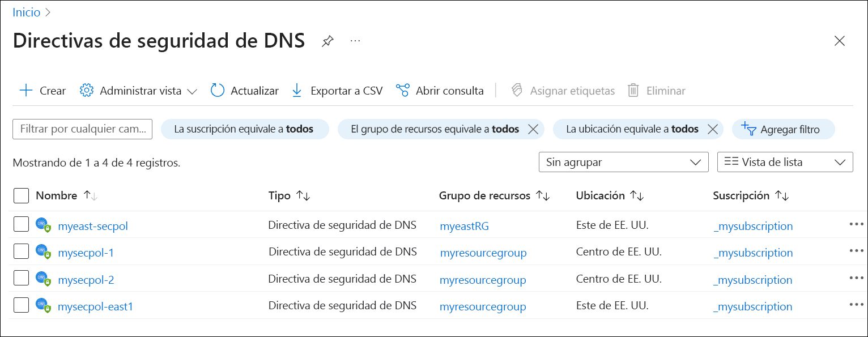Click the Actualizar refresh icon
The width and height of the screenshot is (868, 337).
(x=217, y=90)
